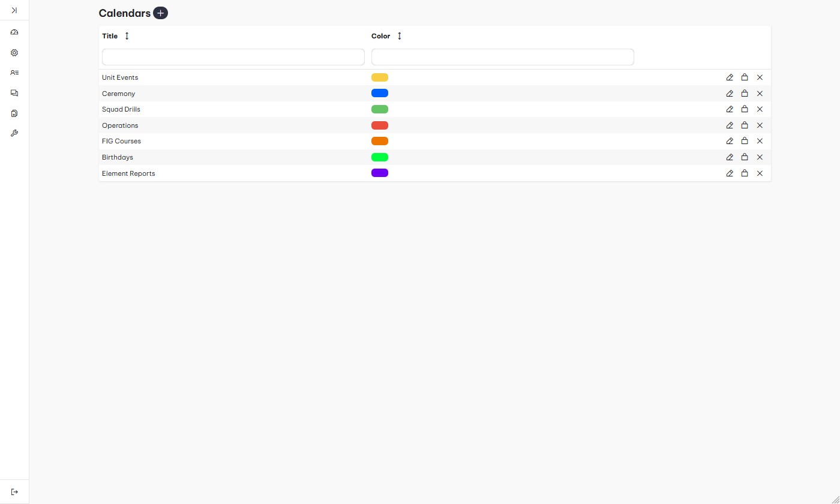Viewport: 840px width, 504px height.
Task: Open the members list icon in sidebar
Action: (x=14, y=73)
